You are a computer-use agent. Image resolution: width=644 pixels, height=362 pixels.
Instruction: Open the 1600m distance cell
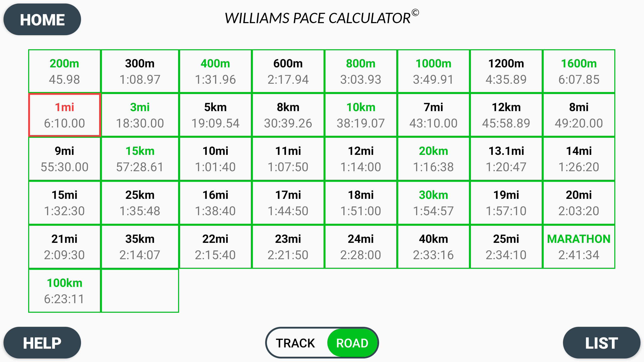click(579, 71)
